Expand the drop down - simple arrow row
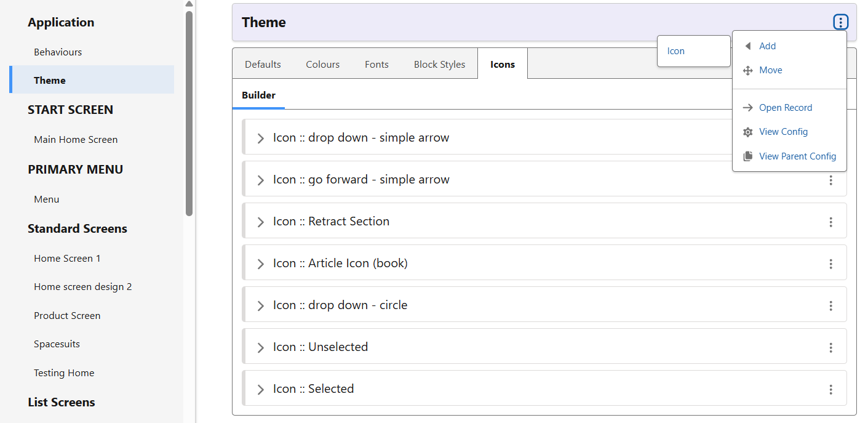Screen dimensions: 868x423 (260, 139)
